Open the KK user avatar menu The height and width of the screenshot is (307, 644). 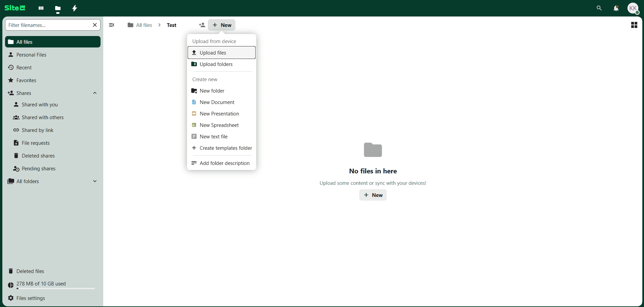(x=633, y=8)
